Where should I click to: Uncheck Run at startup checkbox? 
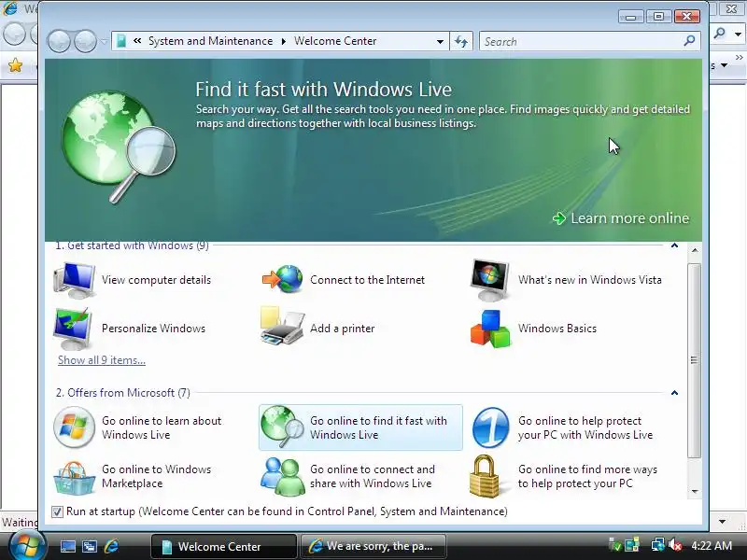(57, 511)
